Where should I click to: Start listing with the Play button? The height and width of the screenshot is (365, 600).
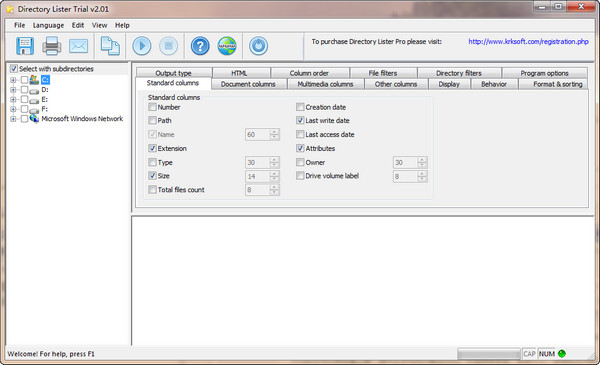[x=142, y=46]
